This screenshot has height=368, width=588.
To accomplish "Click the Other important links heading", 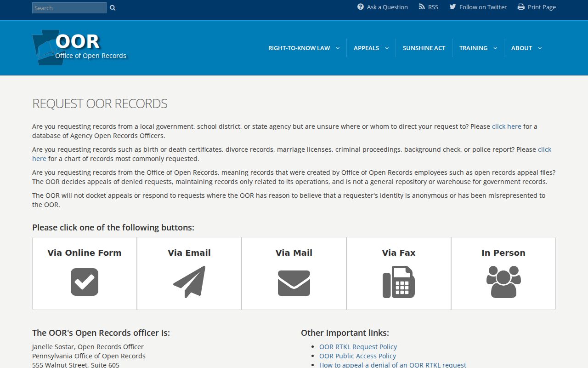I will pyautogui.click(x=345, y=333).
